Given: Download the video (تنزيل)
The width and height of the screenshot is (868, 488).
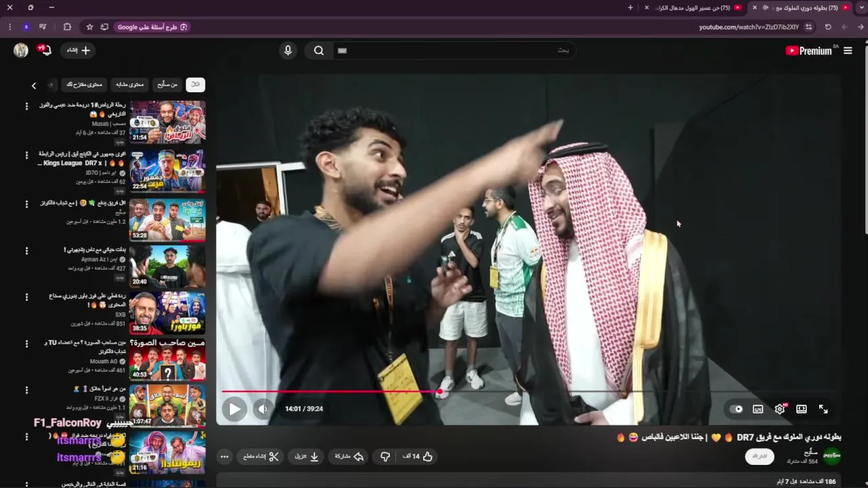Looking at the screenshot, I should tap(307, 457).
